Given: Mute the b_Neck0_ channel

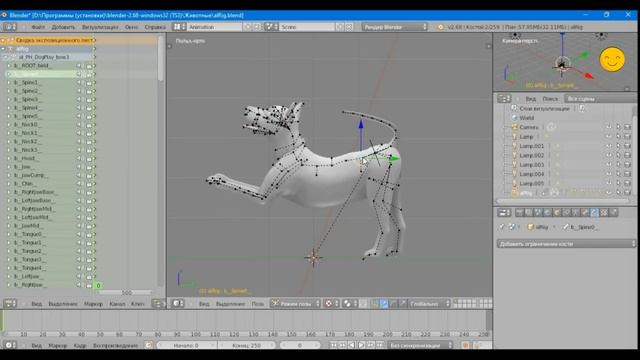Looking at the screenshot, I should (79, 124).
